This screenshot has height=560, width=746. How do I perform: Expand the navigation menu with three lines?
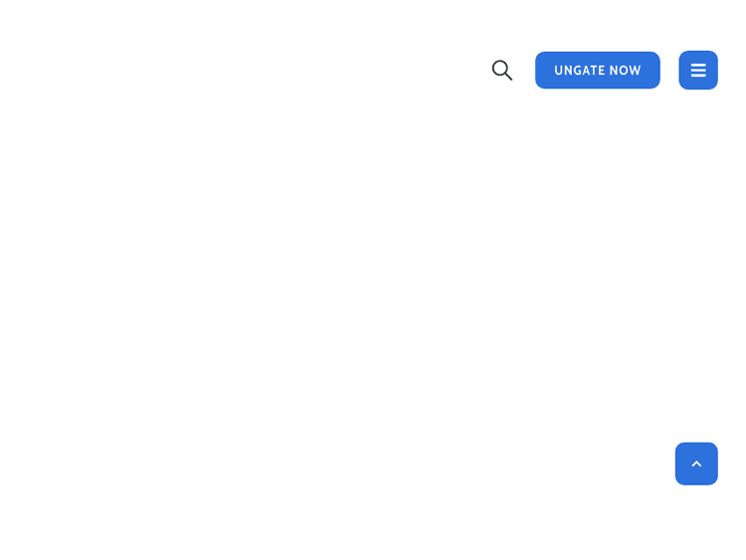tap(698, 70)
